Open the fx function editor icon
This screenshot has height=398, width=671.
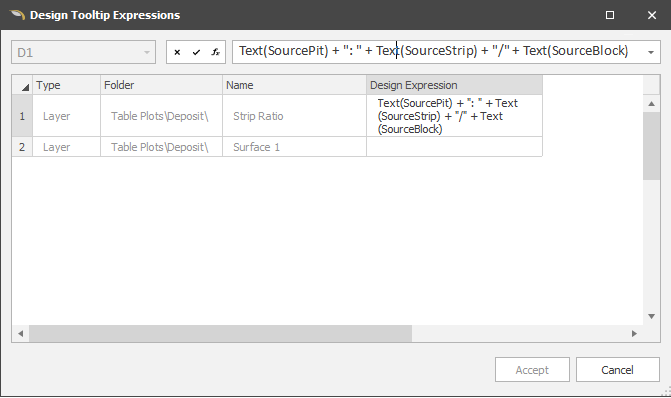coord(215,52)
